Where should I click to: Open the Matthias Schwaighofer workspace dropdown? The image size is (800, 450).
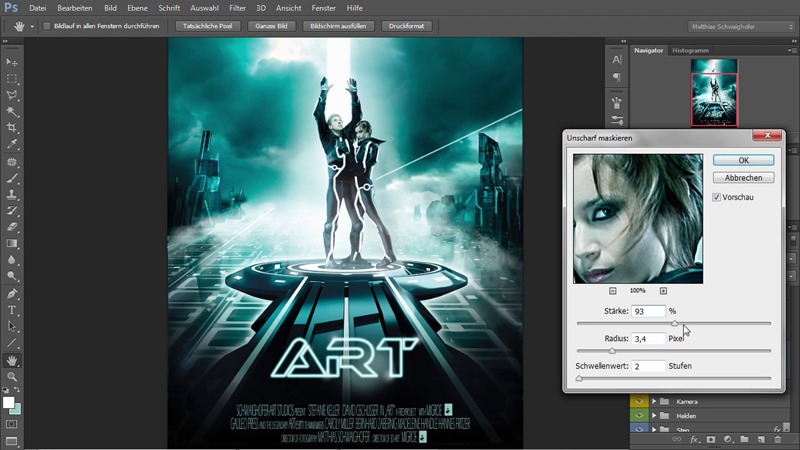(x=741, y=27)
